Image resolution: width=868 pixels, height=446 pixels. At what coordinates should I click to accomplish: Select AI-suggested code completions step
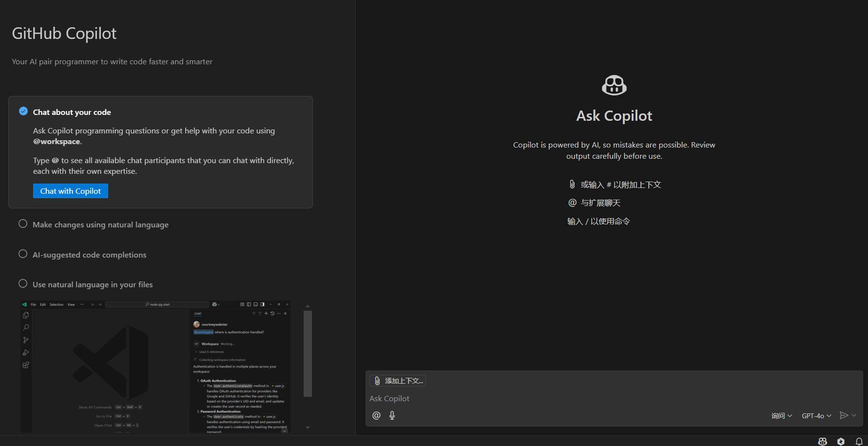point(89,255)
